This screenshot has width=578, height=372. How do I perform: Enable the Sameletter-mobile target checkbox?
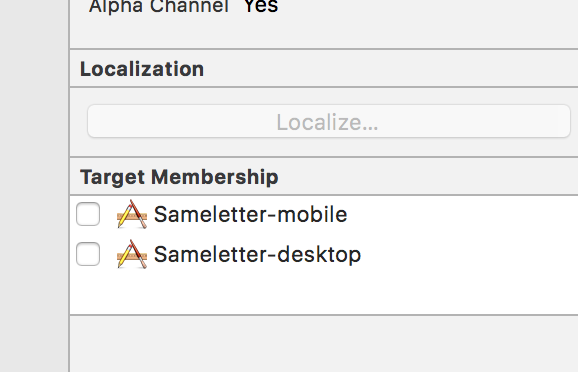click(x=88, y=214)
